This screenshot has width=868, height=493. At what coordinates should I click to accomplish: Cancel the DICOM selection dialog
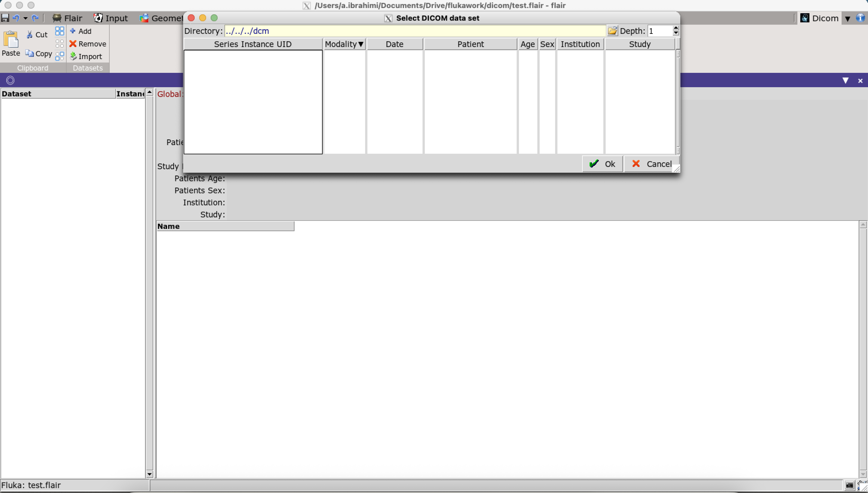[651, 164]
